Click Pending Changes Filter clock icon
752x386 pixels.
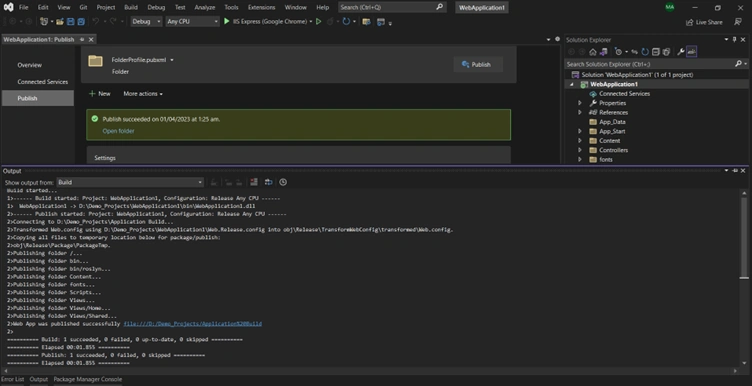(619, 52)
